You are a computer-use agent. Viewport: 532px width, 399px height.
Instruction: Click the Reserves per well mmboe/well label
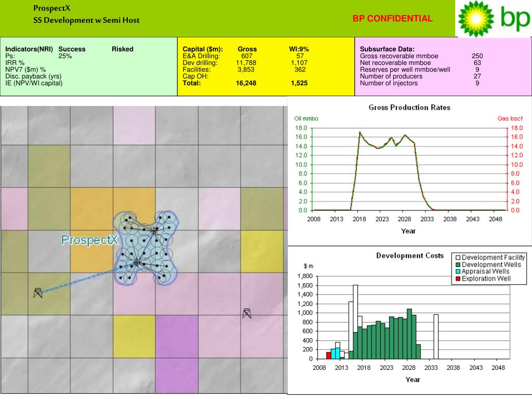click(405, 70)
